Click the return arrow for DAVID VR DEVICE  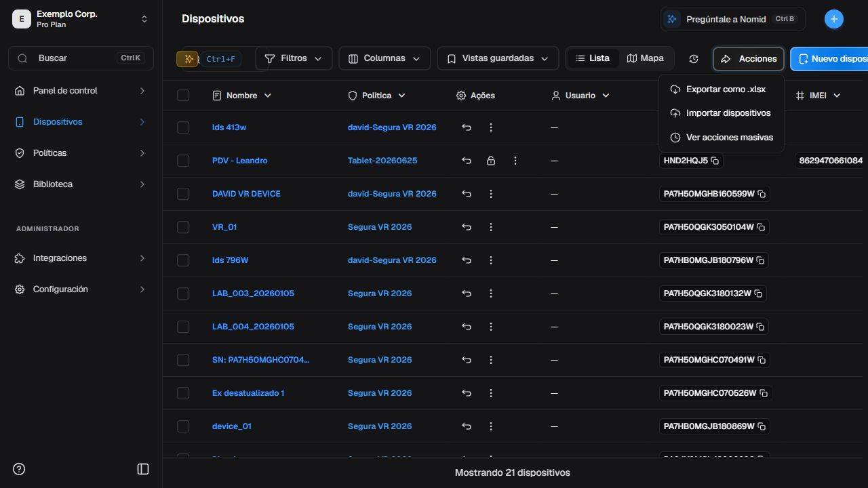pyautogui.click(x=467, y=194)
